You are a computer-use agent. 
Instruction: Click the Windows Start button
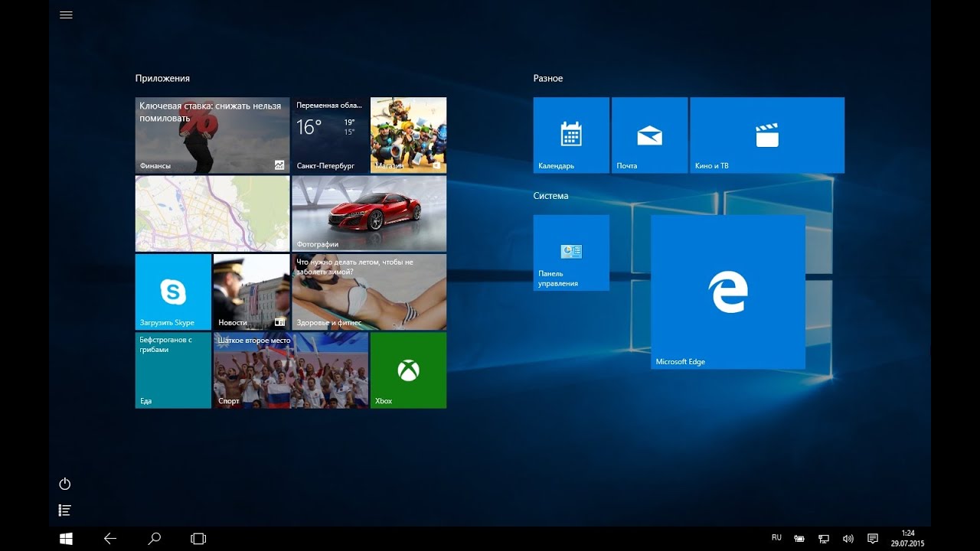tap(66, 539)
